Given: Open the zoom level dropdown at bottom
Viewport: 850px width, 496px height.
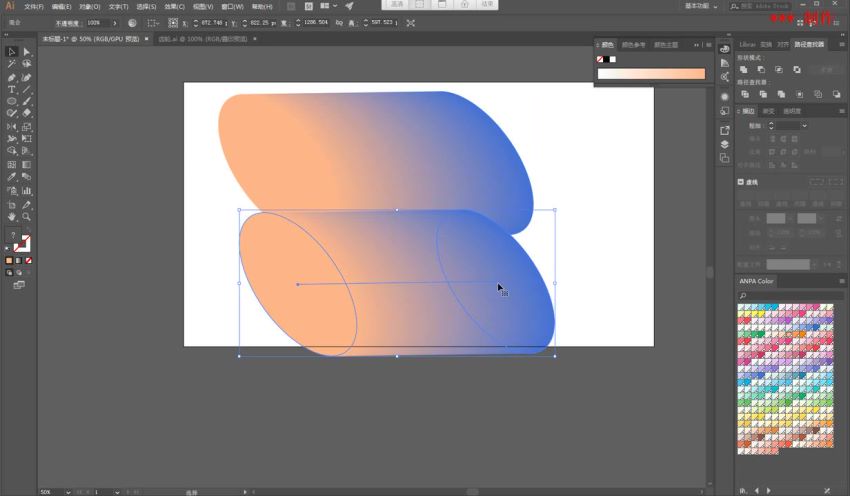Looking at the screenshot, I should [68, 492].
